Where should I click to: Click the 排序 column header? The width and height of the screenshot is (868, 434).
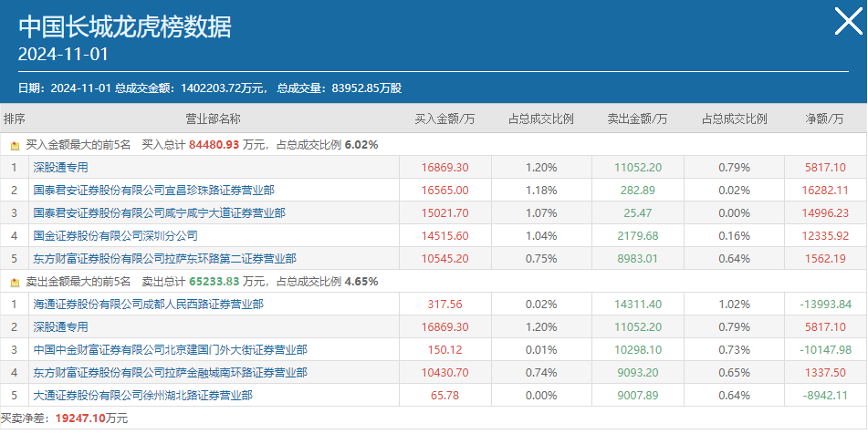pyautogui.click(x=15, y=119)
